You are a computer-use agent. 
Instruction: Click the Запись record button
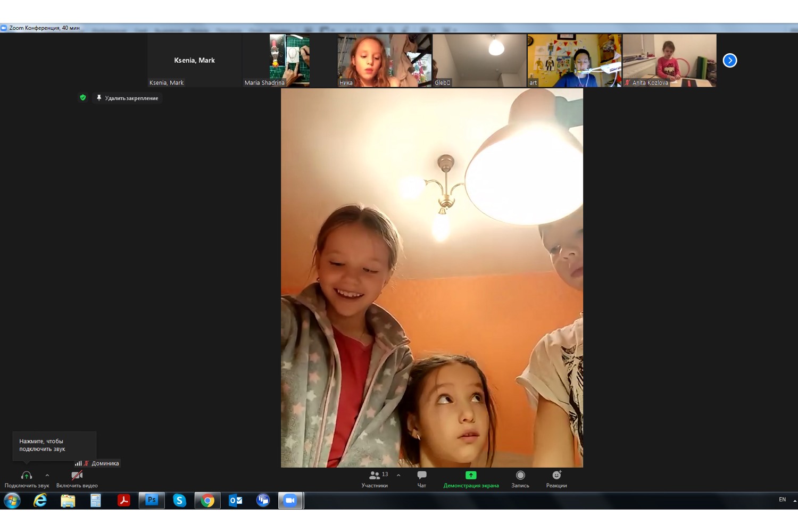(x=520, y=476)
